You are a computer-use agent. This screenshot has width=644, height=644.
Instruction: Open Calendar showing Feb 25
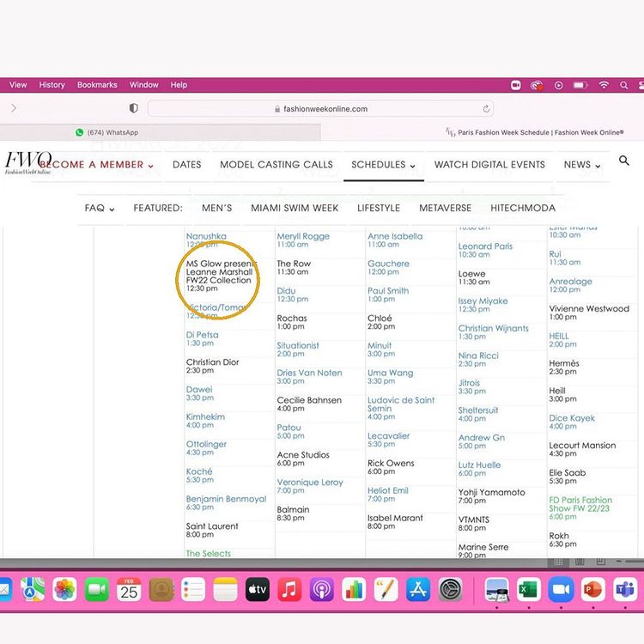click(129, 589)
